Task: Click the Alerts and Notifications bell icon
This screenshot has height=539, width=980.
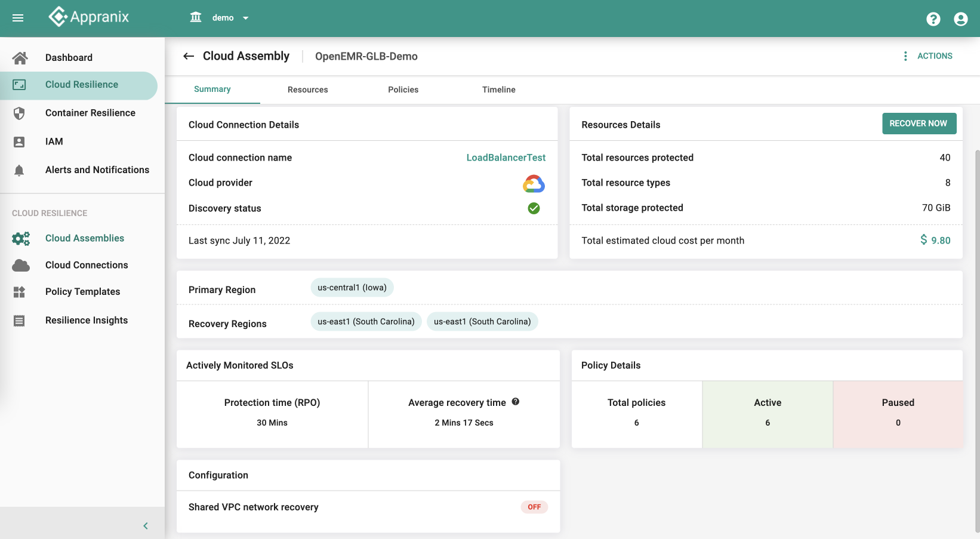Action: pos(19,171)
